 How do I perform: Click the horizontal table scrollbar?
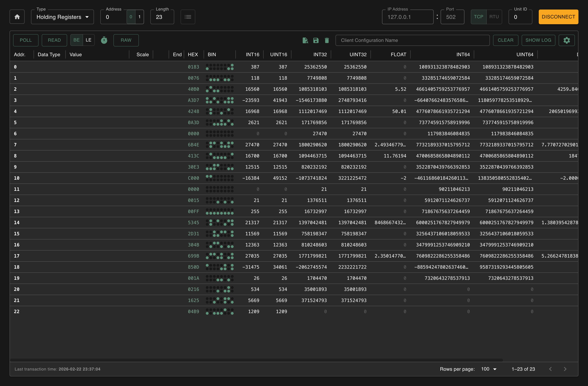[256, 360]
